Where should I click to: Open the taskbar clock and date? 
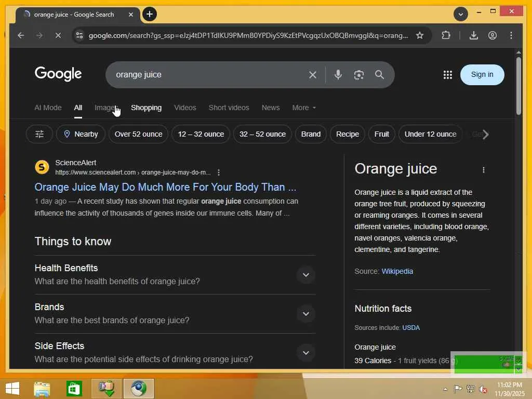[509, 389]
